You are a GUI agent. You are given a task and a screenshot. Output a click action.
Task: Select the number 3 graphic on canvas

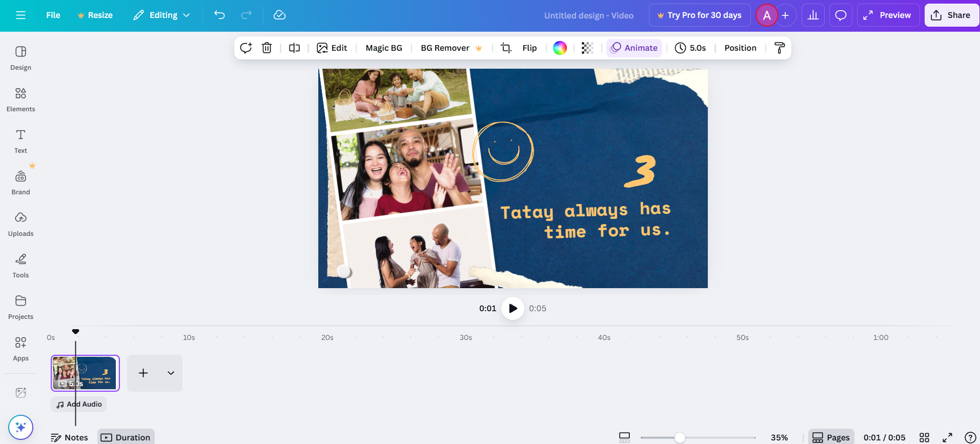click(640, 171)
